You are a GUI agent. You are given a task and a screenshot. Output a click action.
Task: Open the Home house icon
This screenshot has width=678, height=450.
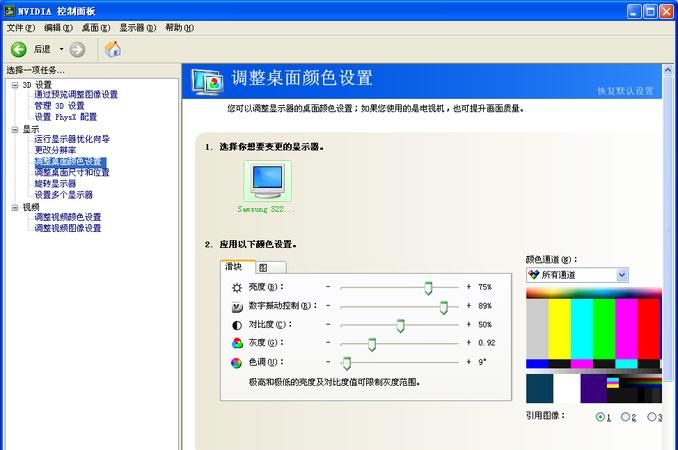[113, 49]
